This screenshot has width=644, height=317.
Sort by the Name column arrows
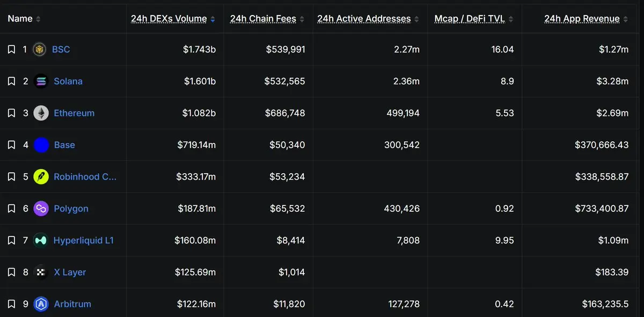pyautogui.click(x=38, y=19)
